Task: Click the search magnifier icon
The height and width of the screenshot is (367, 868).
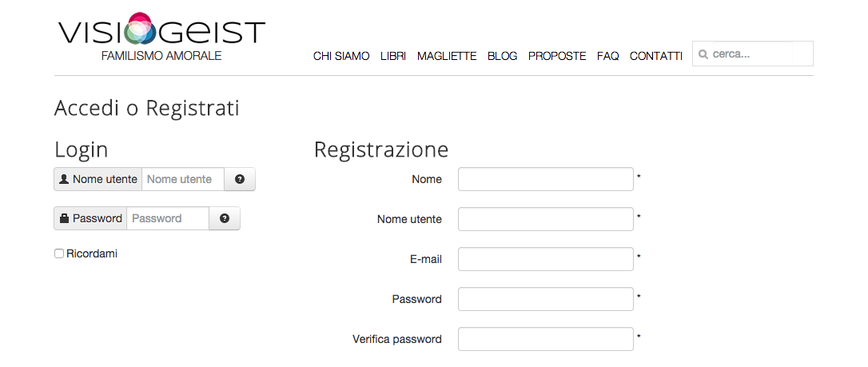Action: click(703, 54)
